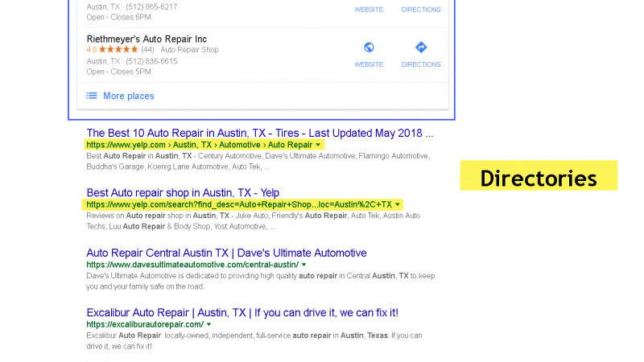Expand the dropdown arrow after Yelp breadcrumb URL
Image resolution: width=644 pixels, height=362 pixels.
319,145
